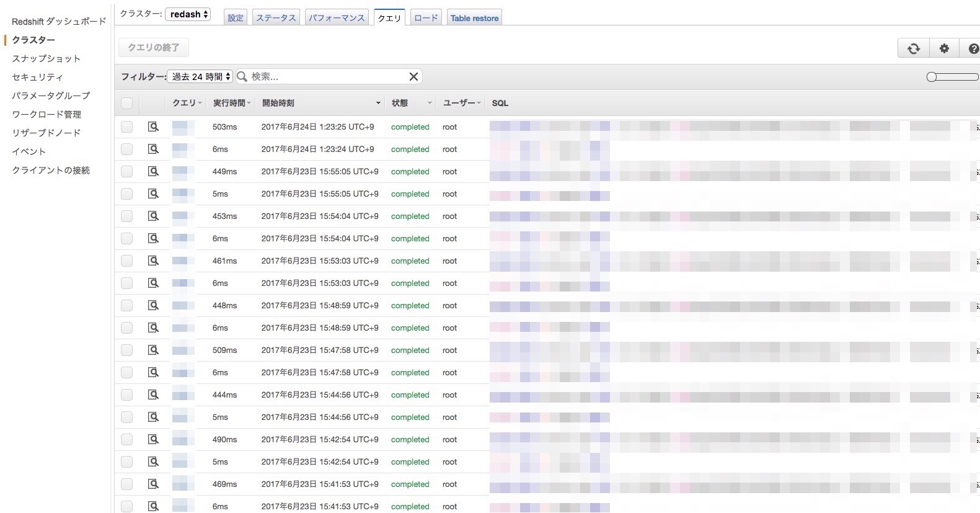
Task: Open the redash cluster dropdown
Action: pyautogui.click(x=188, y=14)
